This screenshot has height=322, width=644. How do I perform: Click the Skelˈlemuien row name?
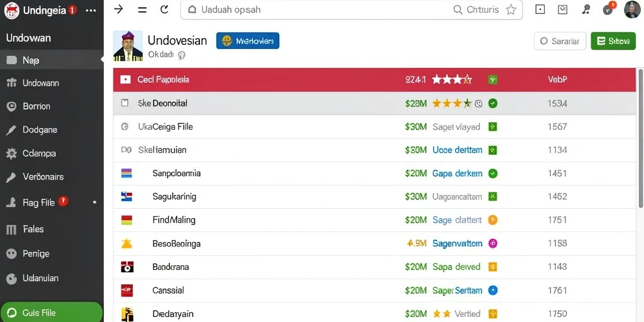coord(162,150)
